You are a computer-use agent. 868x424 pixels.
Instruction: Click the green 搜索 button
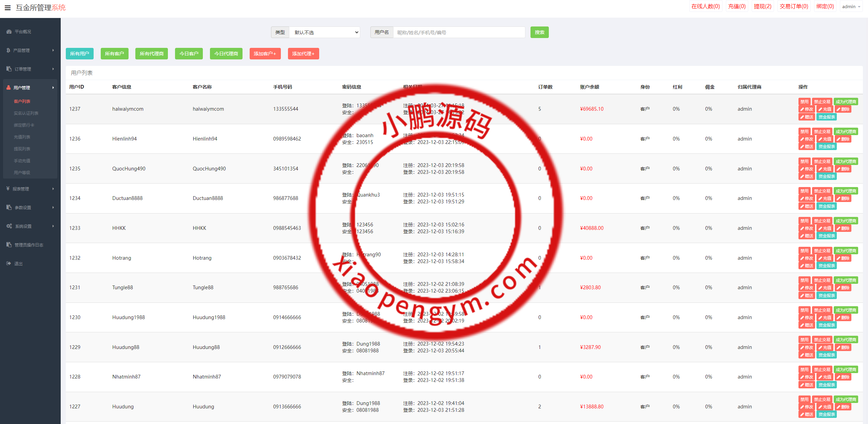(x=539, y=32)
